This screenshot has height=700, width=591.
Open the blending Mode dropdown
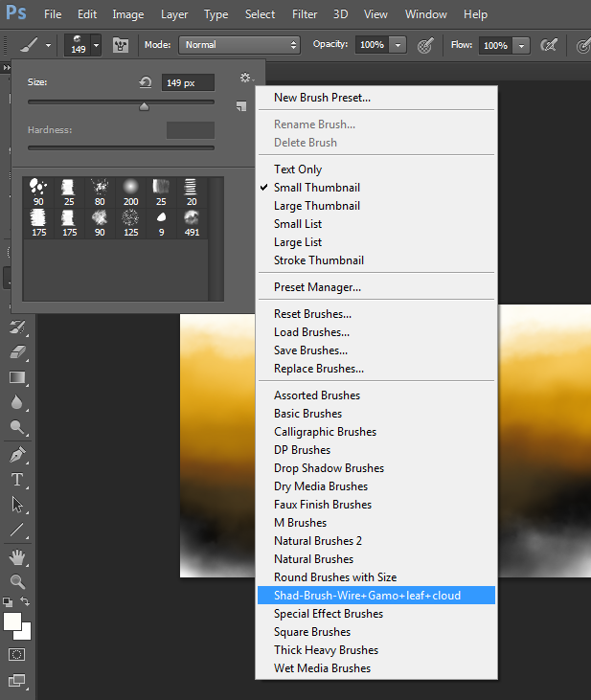pyautogui.click(x=239, y=45)
